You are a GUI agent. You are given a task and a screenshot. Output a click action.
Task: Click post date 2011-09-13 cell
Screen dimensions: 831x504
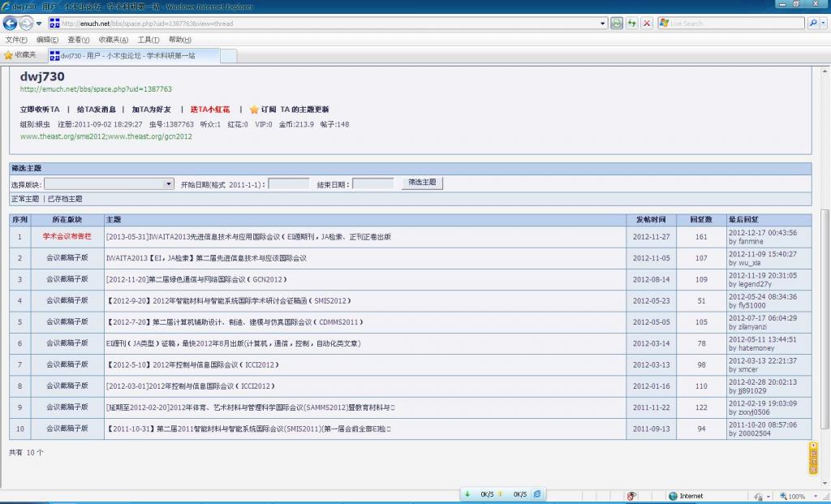click(x=652, y=429)
